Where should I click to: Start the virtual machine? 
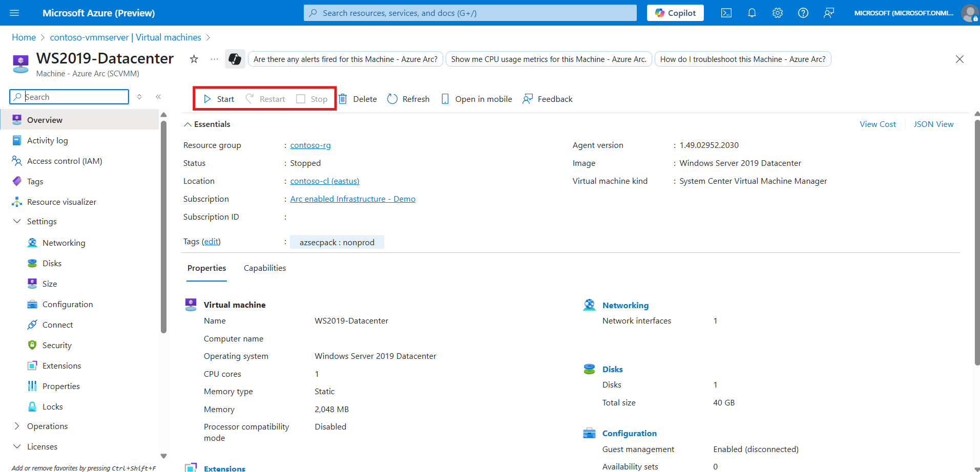pos(219,99)
